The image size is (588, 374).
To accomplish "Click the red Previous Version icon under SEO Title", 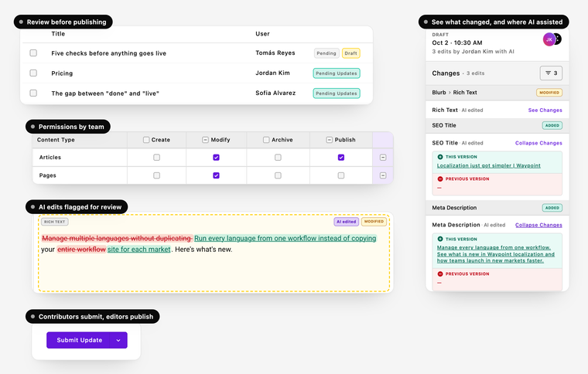I will pyautogui.click(x=440, y=179).
